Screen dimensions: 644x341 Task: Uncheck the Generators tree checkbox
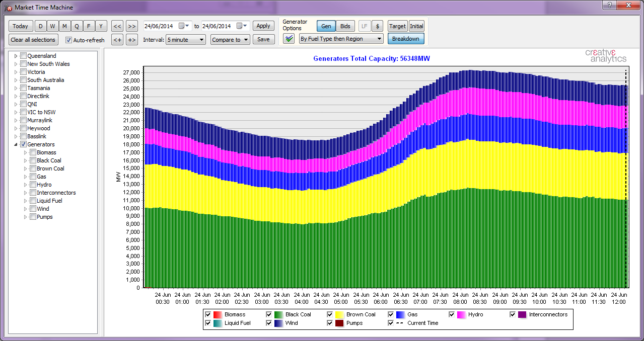(23, 144)
